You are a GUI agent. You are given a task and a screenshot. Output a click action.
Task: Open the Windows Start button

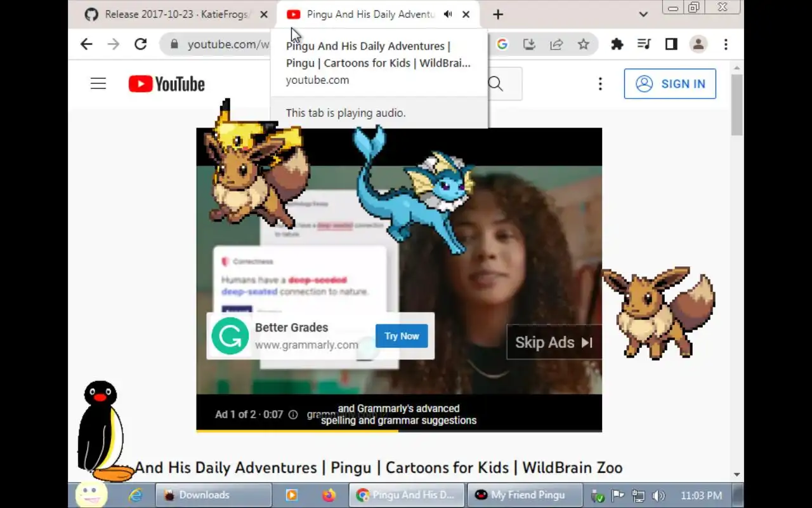click(91, 495)
